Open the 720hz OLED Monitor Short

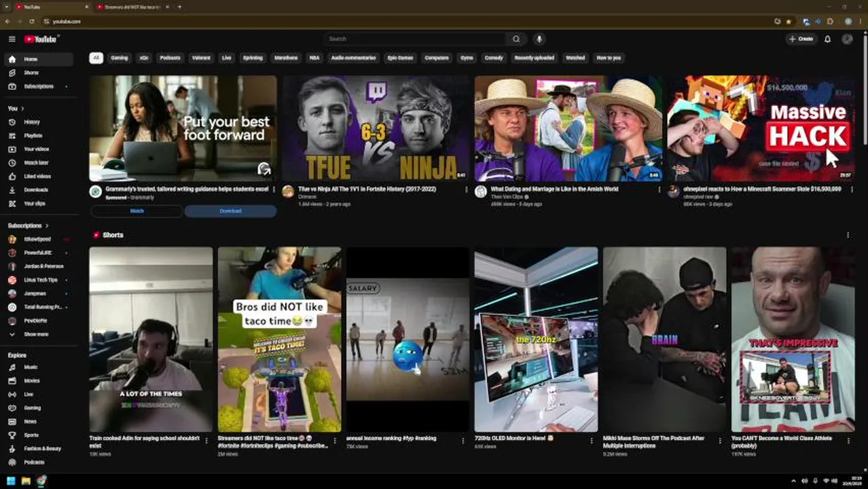[x=536, y=339]
